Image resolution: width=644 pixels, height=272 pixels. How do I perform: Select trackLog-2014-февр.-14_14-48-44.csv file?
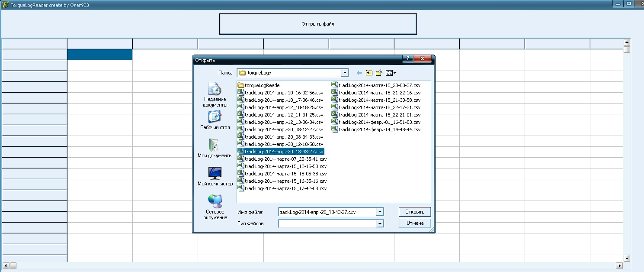pyautogui.click(x=379, y=130)
